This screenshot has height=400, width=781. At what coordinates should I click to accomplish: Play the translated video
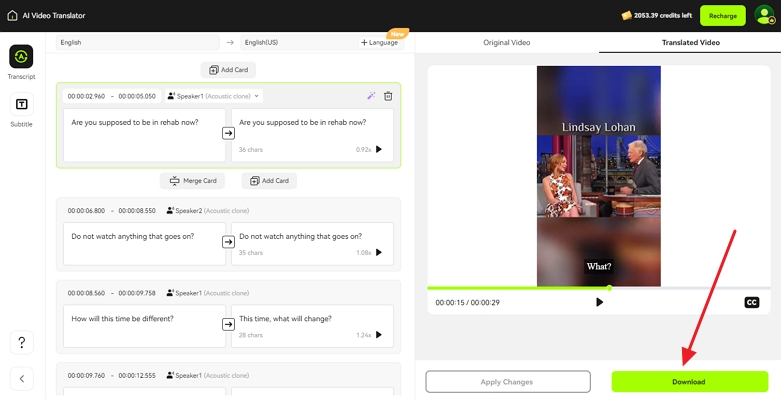(x=599, y=302)
